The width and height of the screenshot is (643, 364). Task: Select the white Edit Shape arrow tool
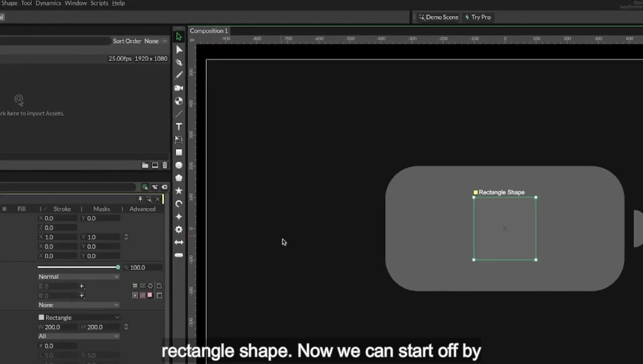pyautogui.click(x=179, y=50)
